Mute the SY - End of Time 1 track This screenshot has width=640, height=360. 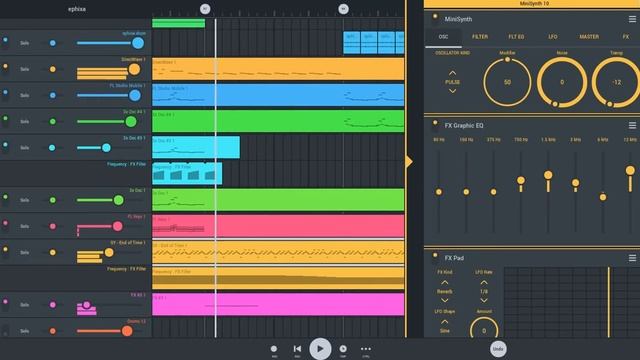(5, 251)
